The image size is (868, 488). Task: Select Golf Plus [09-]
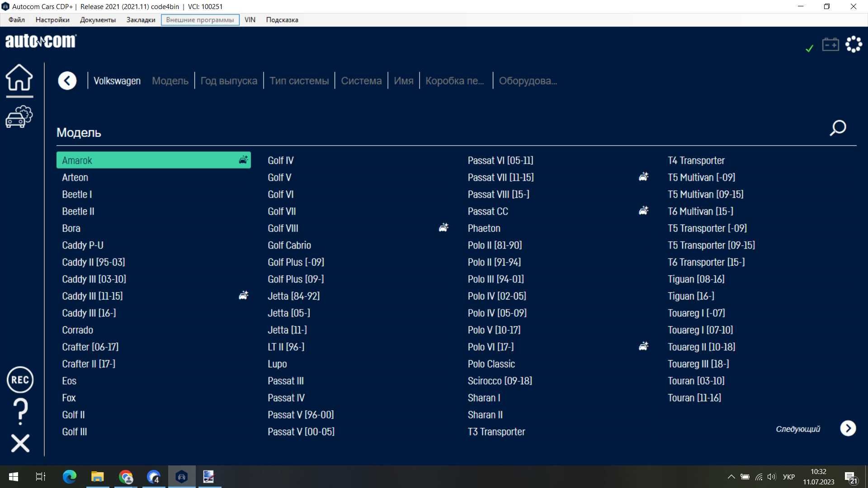(x=296, y=279)
